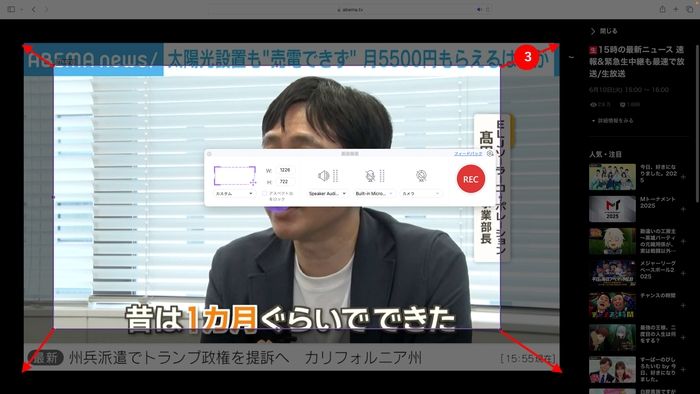Viewport: 700px width, 394px height.
Task: Open the Built-in Microphone dropdown
Action: tap(374, 194)
